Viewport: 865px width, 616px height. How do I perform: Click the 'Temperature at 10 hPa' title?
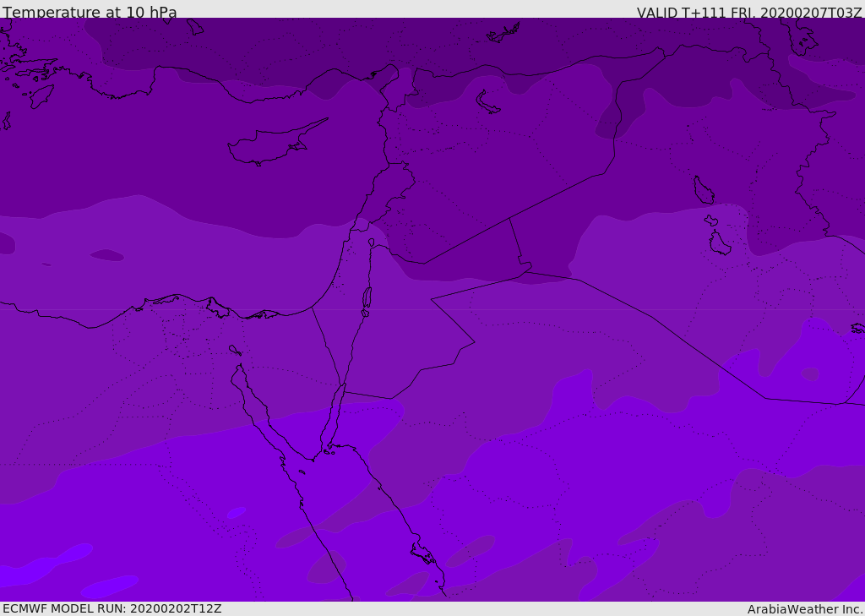[x=90, y=12]
